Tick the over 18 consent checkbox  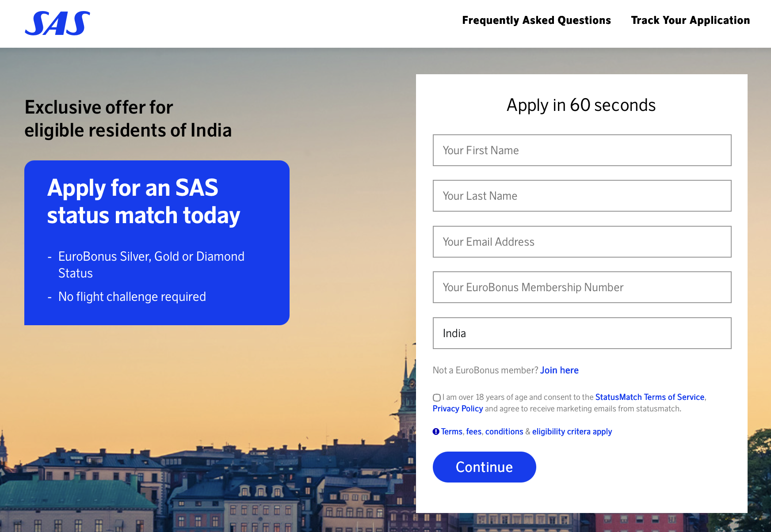coord(437,398)
